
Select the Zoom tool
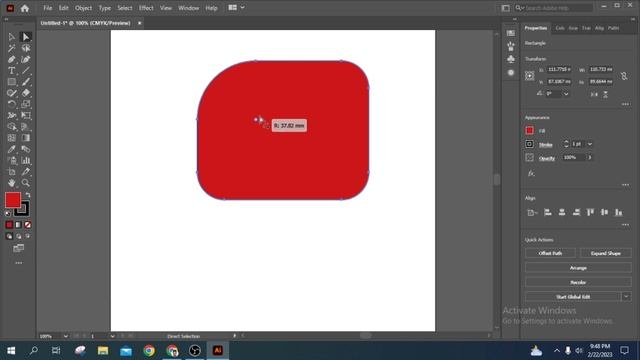click(x=26, y=183)
